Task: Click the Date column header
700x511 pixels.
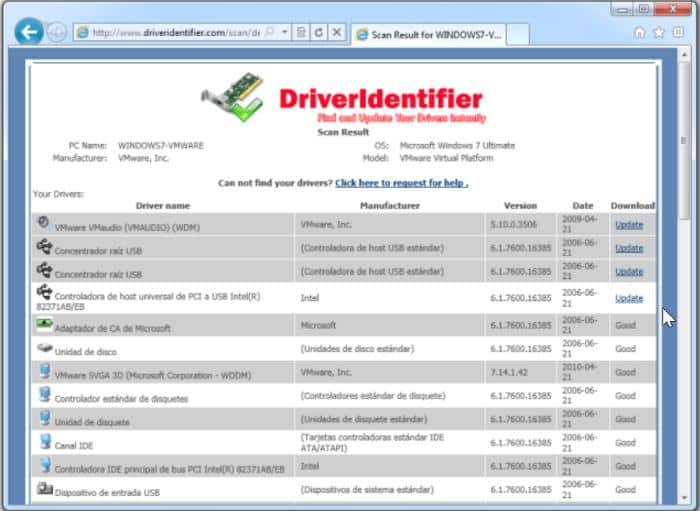Action: click(x=583, y=206)
